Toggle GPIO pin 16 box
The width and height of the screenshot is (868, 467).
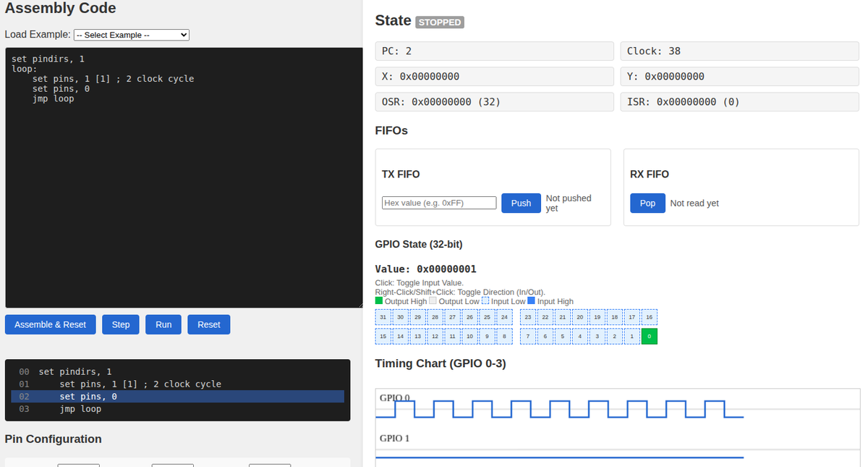click(x=649, y=317)
